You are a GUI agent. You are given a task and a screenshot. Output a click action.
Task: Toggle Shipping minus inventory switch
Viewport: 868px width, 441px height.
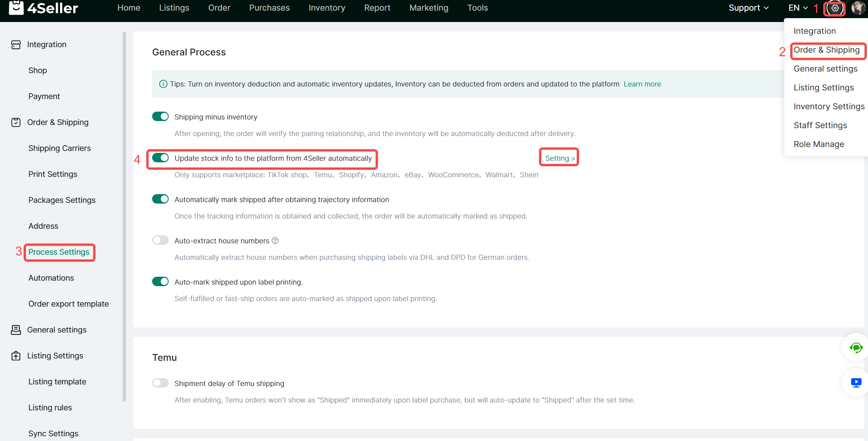point(160,116)
